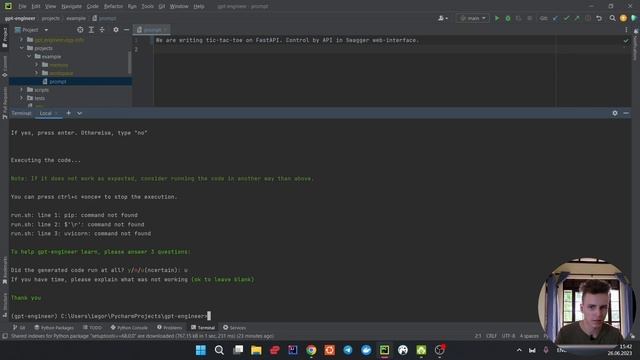This screenshot has height=360, width=640.
Task: Open Python Console tool window
Action: [x=129, y=328]
